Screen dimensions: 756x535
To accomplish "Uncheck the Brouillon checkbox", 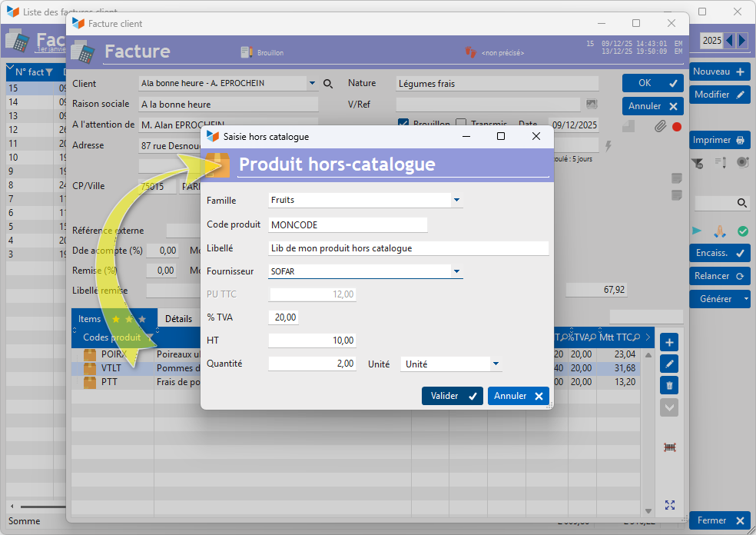I will pyautogui.click(x=403, y=125).
